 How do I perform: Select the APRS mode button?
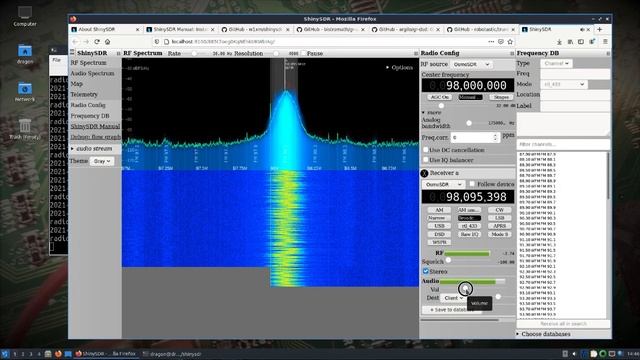(500, 226)
